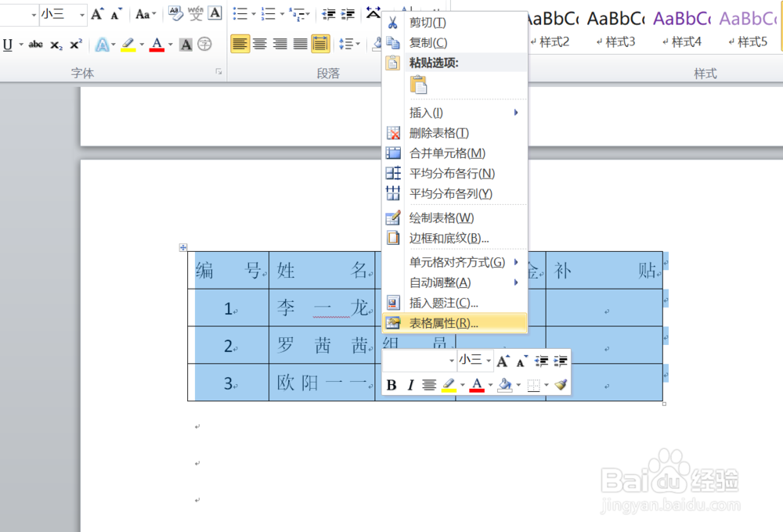The height and width of the screenshot is (532, 783).
Task: Choose 删除表格(T) from the context menu
Action: pyautogui.click(x=454, y=133)
